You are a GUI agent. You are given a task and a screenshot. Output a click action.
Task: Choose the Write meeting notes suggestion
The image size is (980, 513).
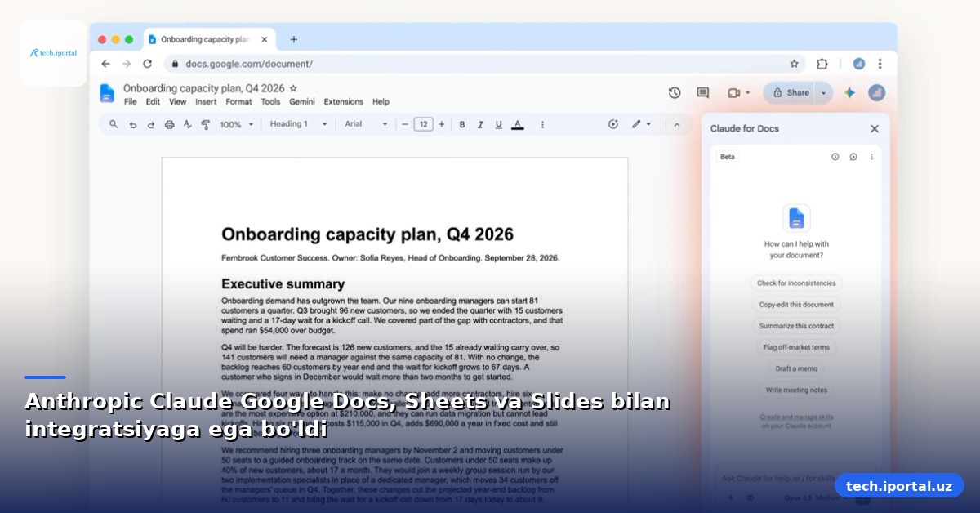[796, 390]
